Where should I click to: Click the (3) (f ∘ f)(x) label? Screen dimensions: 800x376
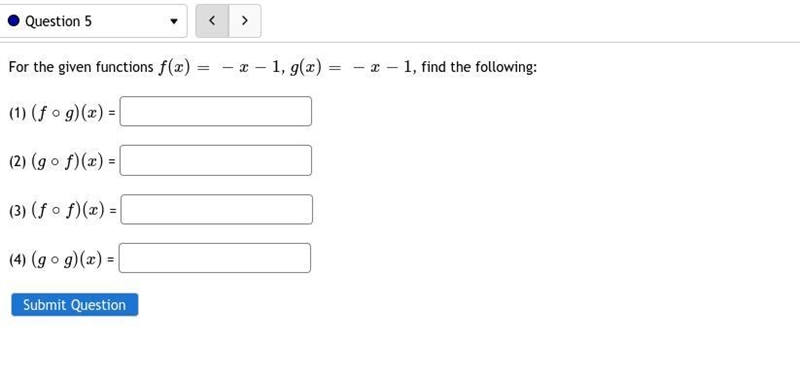[x=62, y=210]
